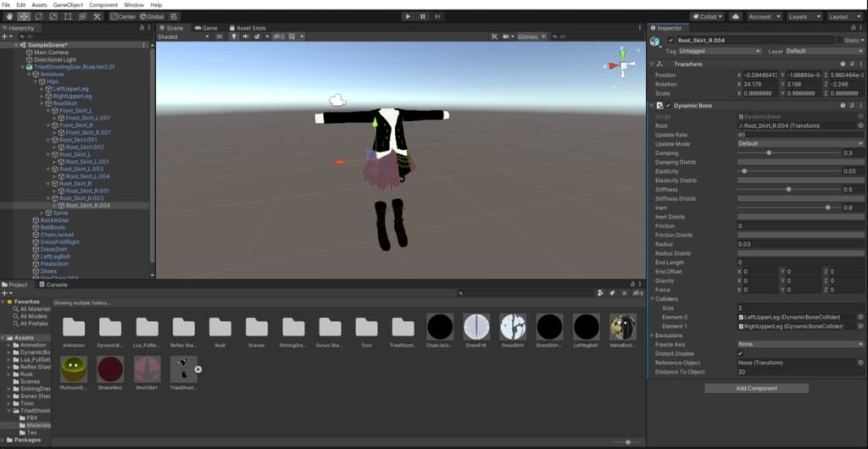Open the Update Mode dropdown
This screenshot has height=449, width=868.
point(800,143)
